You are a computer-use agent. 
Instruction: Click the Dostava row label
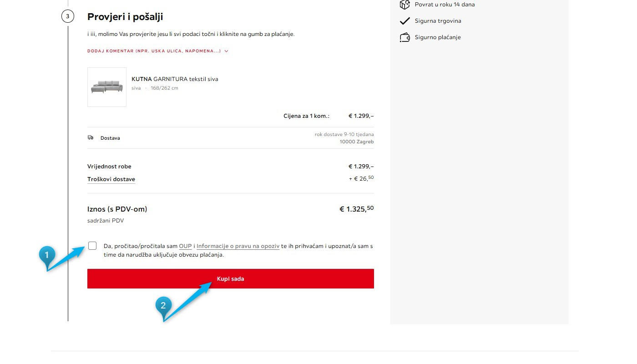pyautogui.click(x=110, y=138)
